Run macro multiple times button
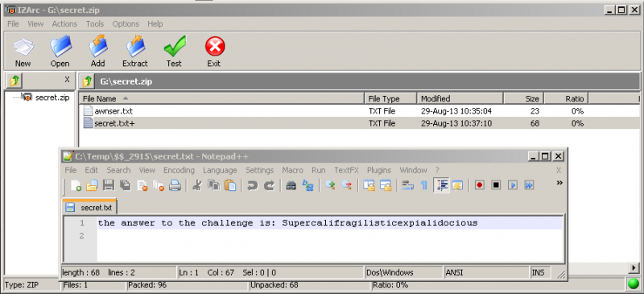Image resolution: width=644 pixels, height=294 pixels. click(529, 185)
